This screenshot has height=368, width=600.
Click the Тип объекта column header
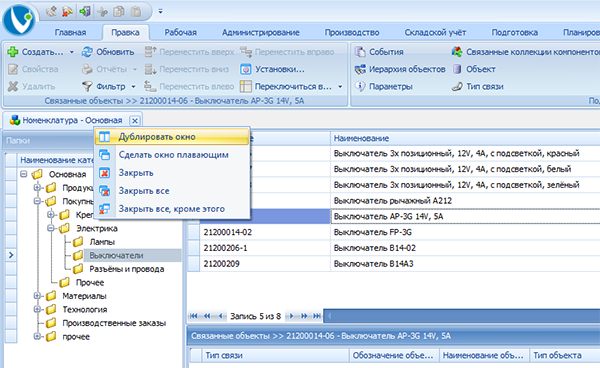point(565,355)
